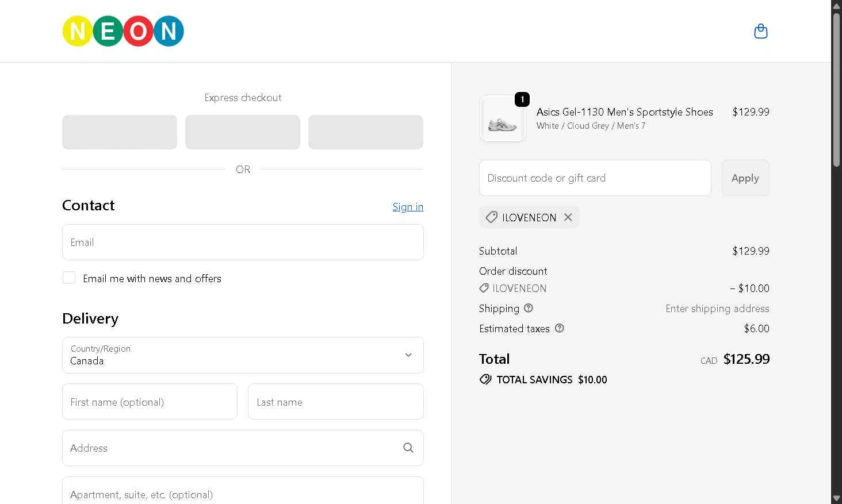Click the – $10.00 discount amount
The height and width of the screenshot is (504, 842).
749,288
